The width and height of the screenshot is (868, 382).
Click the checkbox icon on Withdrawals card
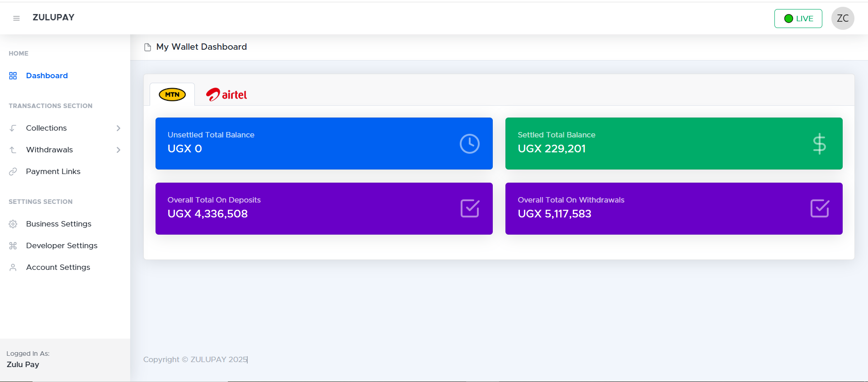pyautogui.click(x=820, y=208)
